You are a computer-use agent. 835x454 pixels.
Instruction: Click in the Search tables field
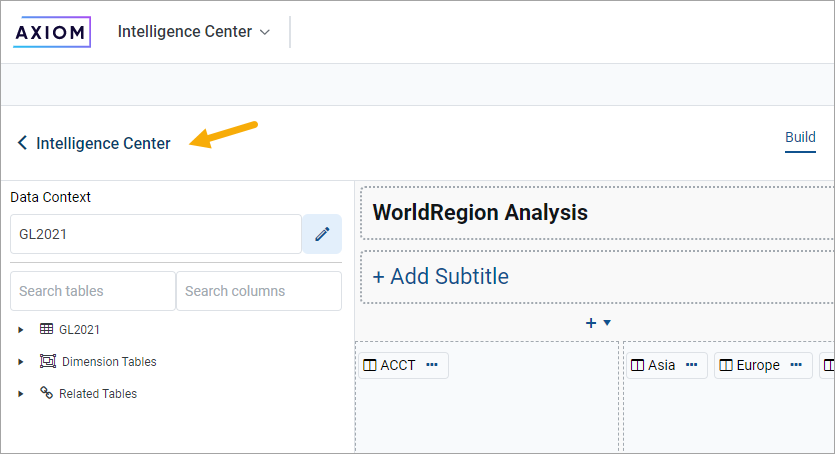[92, 291]
